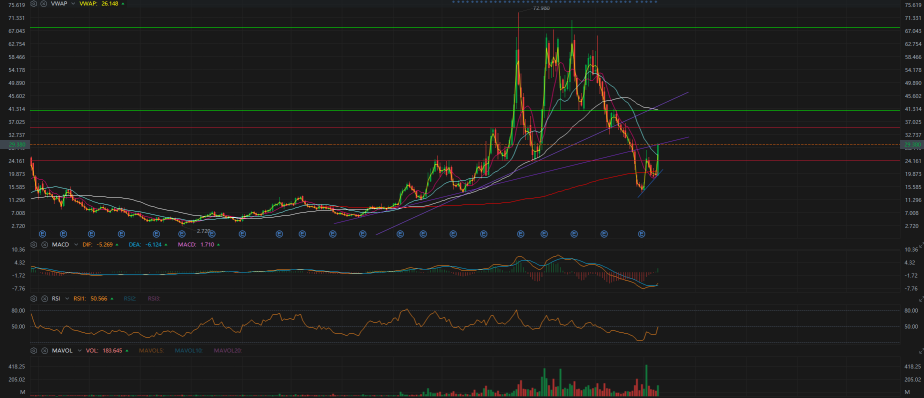Open VWAP indicator settings gear
This screenshot has height=398, width=924.
pos(34,4)
